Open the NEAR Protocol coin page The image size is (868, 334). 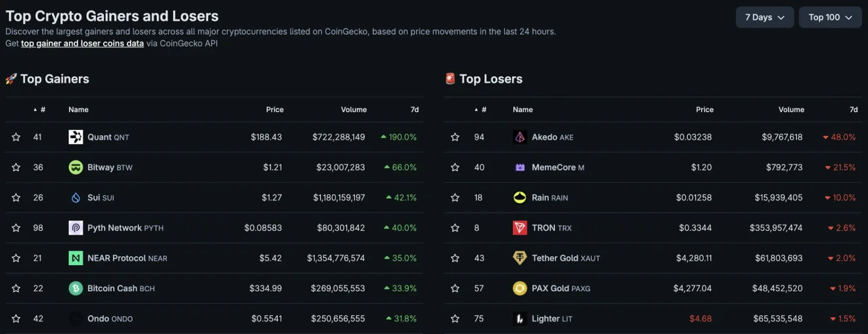(x=127, y=258)
